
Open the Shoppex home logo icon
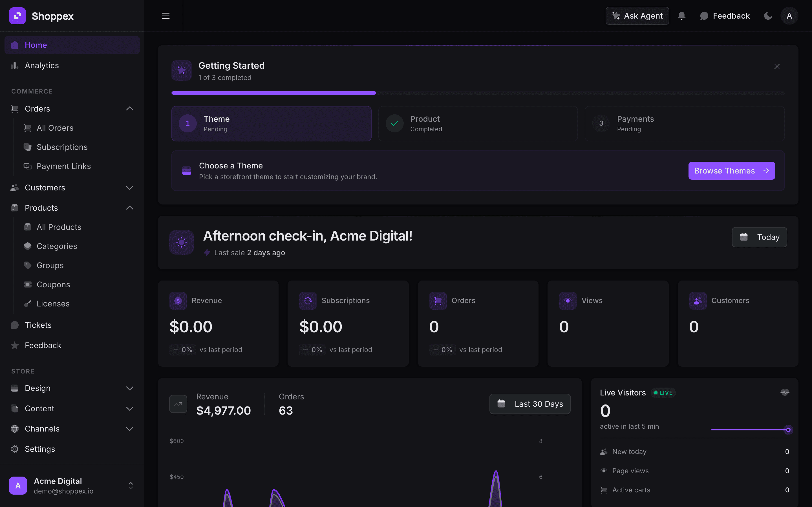pyautogui.click(x=17, y=15)
